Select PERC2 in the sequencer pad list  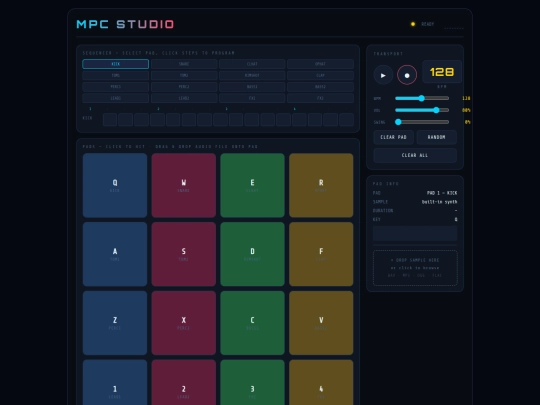pos(184,87)
